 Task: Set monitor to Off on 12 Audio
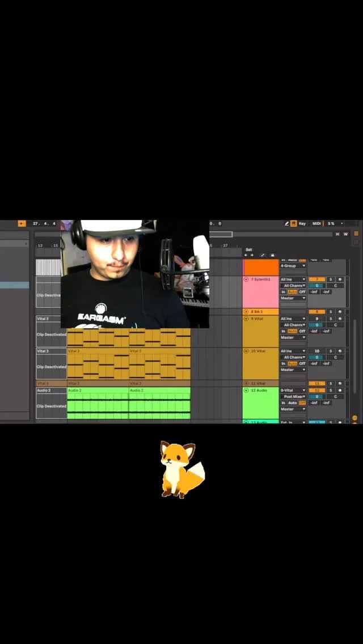point(302,403)
